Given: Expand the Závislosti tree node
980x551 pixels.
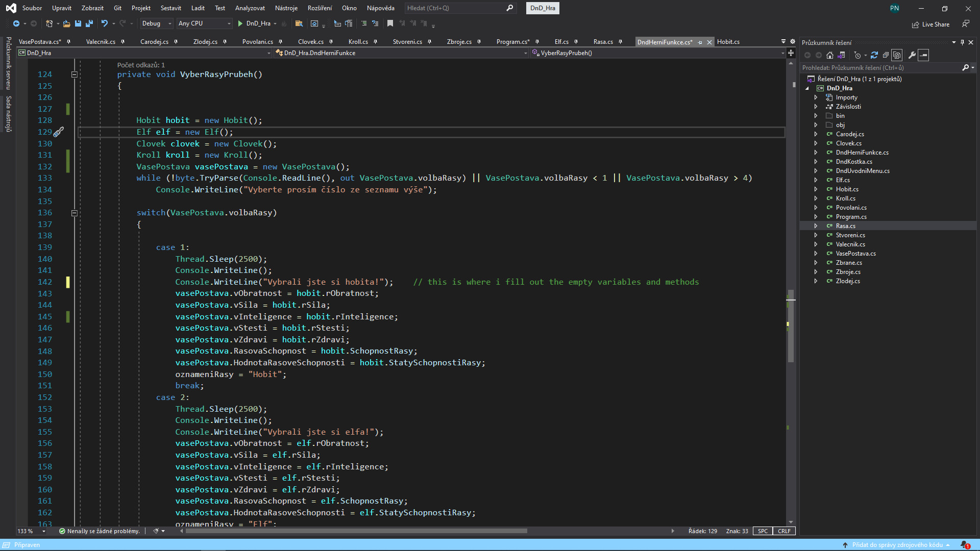Looking at the screenshot, I should point(816,107).
